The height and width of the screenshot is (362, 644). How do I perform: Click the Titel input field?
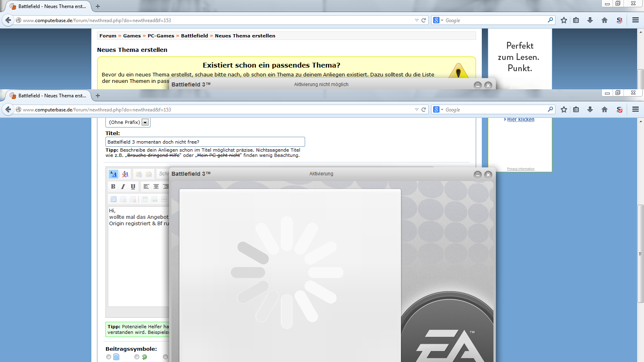[205, 142]
